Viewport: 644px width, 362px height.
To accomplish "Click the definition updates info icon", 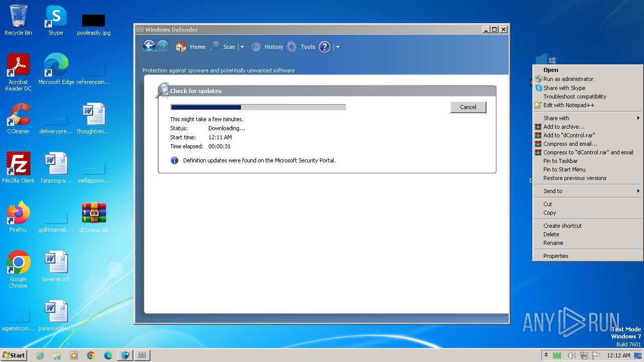I will tap(175, 160).
